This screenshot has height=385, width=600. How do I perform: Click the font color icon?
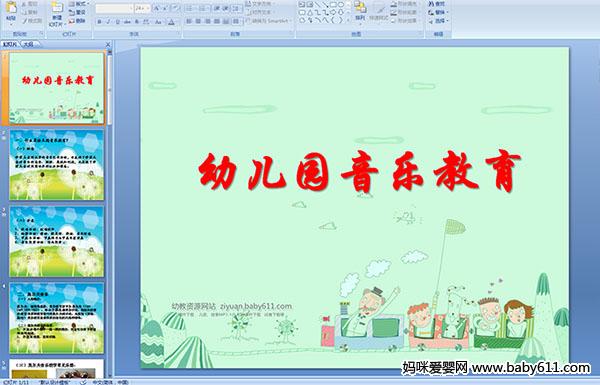171,22
